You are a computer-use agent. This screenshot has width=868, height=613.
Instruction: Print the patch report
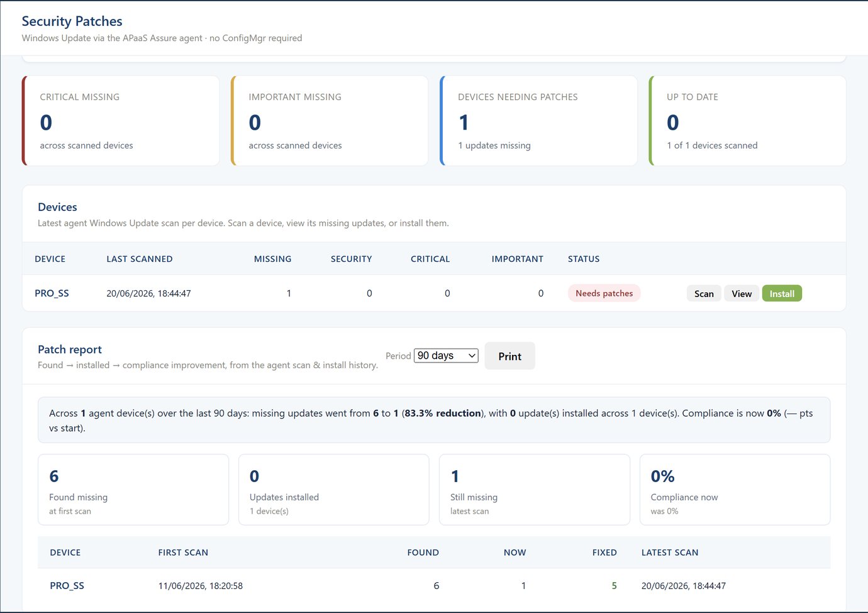pyautogui.click(x=509, y=356)
